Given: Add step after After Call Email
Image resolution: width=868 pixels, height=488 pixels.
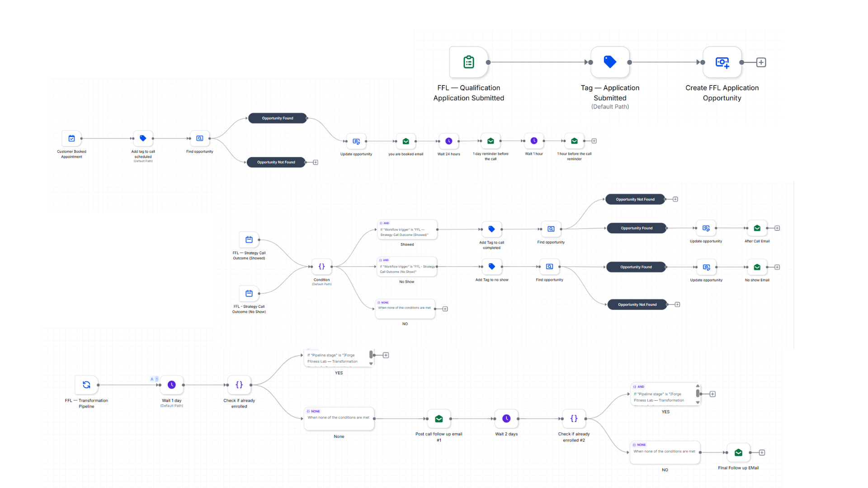Looking at the screenshot, I should click(x=777, y=228).
